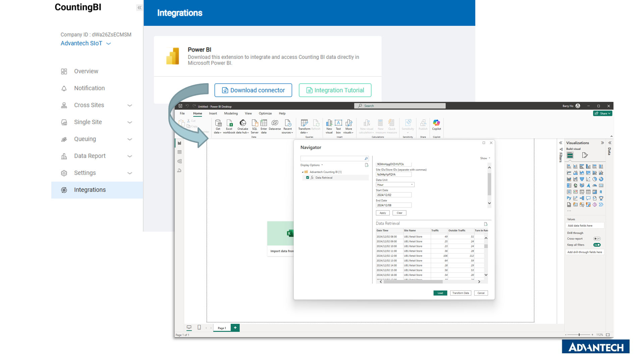Image resolution: width=644 pixels, height=362 pixels.
Task: Uncheck the Data Retrieval checkbox in Navigator
Action: (308, 178)
